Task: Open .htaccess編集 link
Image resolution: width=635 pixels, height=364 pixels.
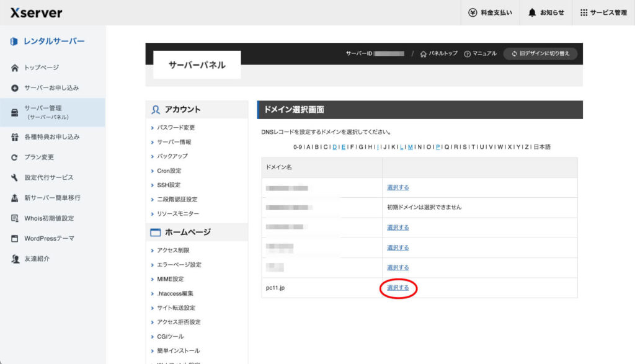Action: [x=175, y=293]
